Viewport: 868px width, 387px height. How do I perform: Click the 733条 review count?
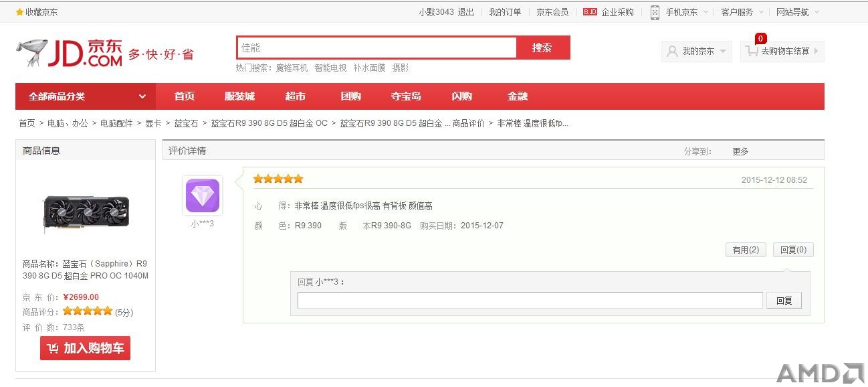74,327
